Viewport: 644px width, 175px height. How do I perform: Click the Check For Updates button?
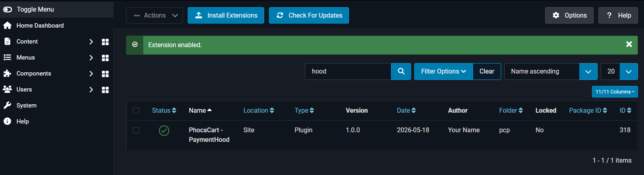tap(309, 15)
